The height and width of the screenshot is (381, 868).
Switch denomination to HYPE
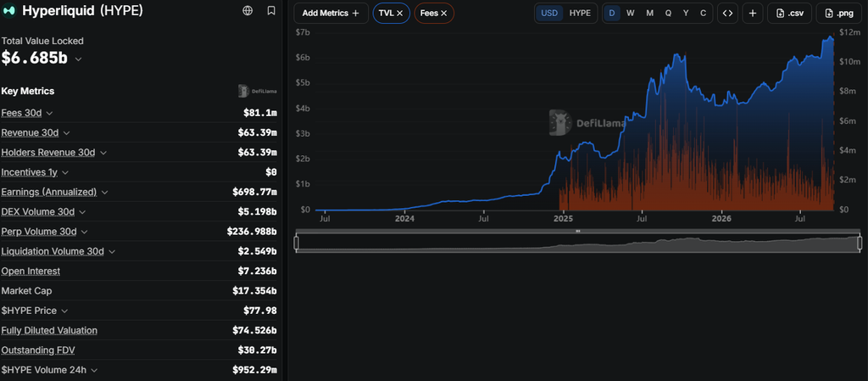coord(580,14)
